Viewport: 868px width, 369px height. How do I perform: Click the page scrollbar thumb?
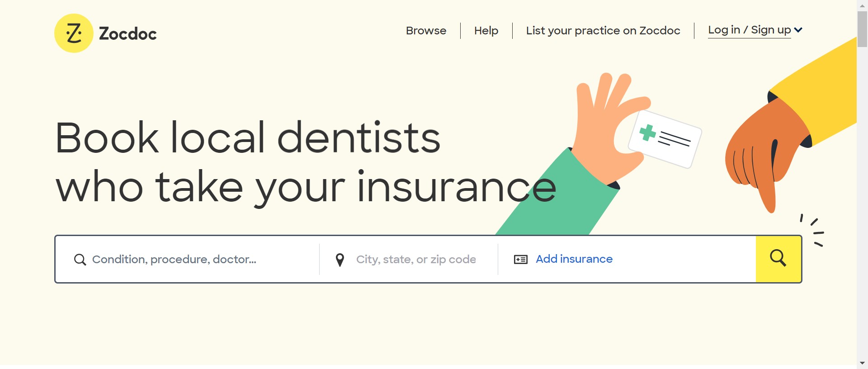pos(862,29)
